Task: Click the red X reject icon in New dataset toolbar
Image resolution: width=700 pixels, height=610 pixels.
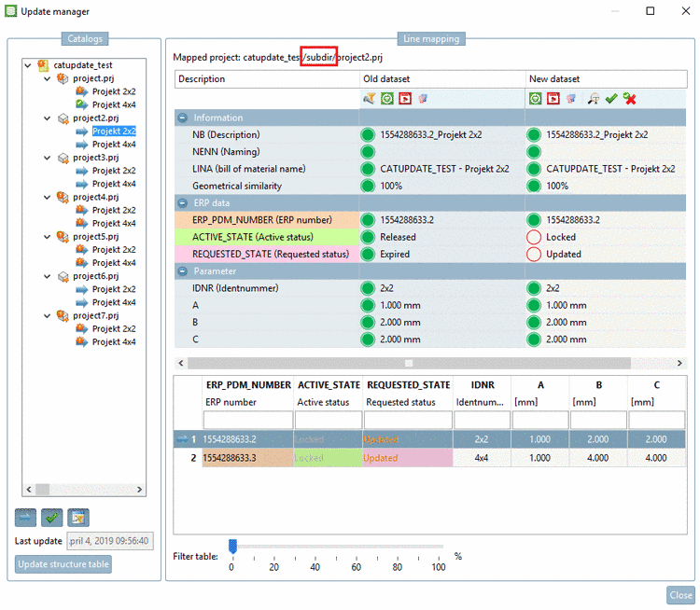Action: (629, 99)
